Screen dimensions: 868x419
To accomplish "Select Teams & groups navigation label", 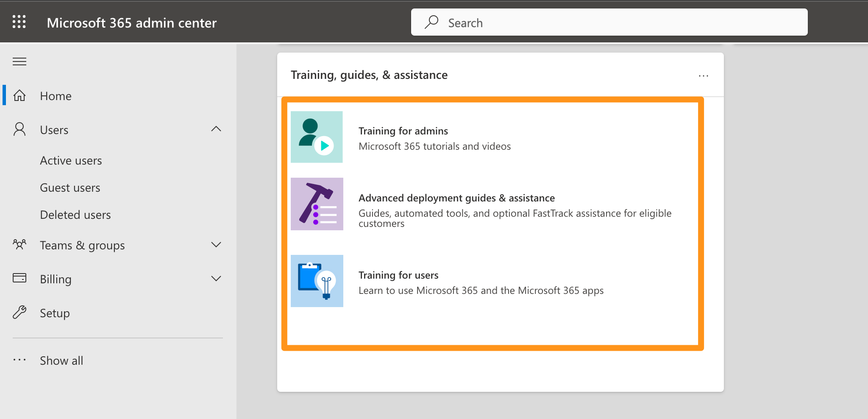I will (x=82, y=245).
